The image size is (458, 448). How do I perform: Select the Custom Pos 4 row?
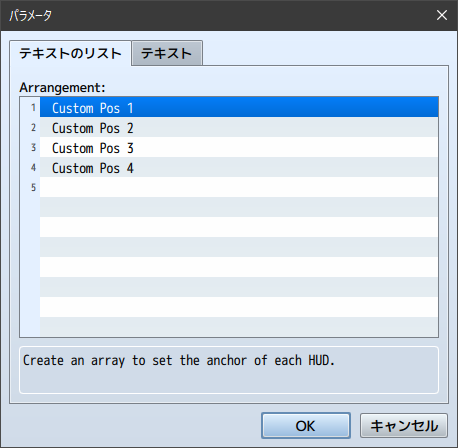239,167
